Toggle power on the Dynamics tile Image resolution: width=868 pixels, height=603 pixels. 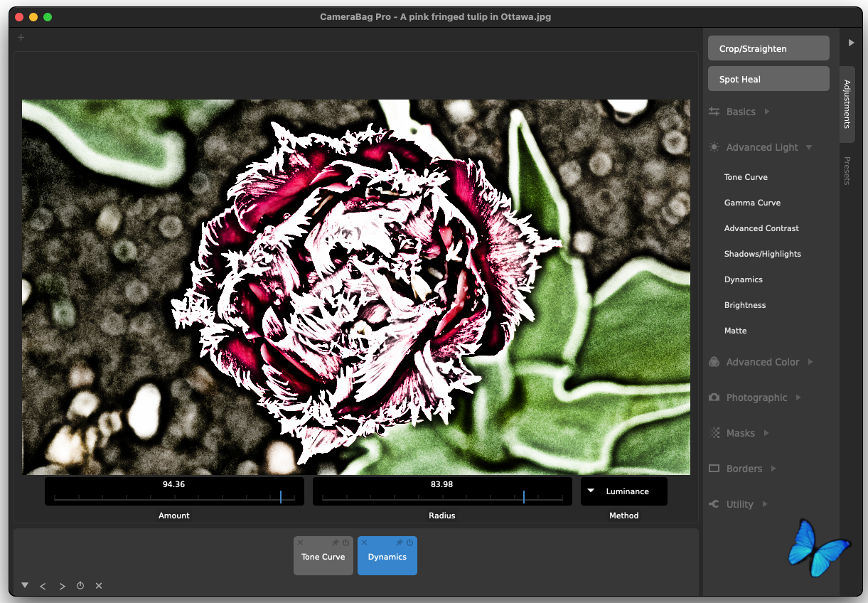pyautogui.click(x=410, y=543)
